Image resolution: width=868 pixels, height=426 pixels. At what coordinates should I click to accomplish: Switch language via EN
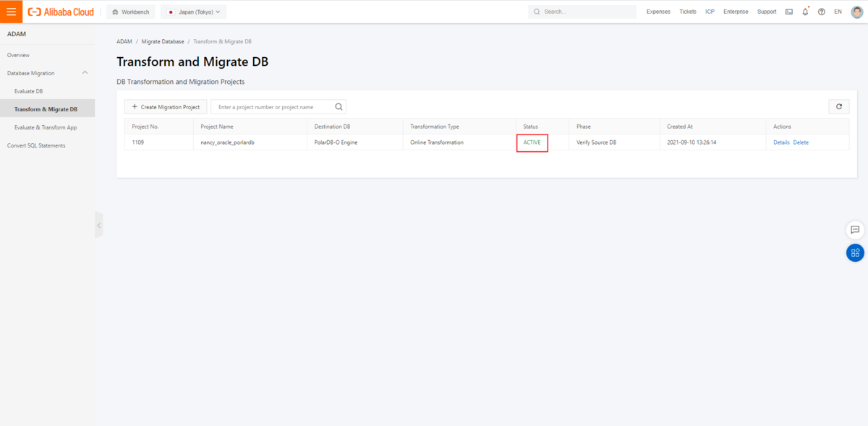(838, 12)
